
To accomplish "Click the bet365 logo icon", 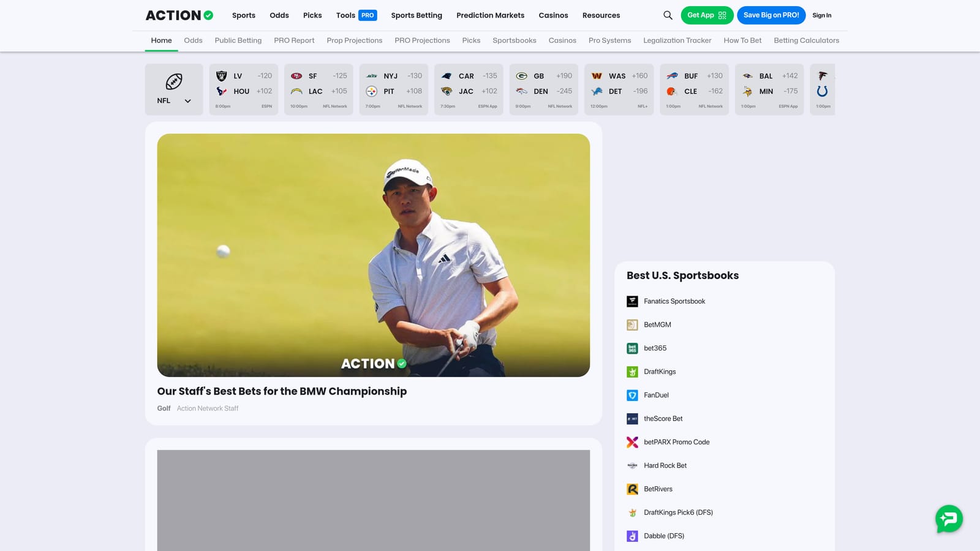I will pyautogui.click(x=632, y=348).
